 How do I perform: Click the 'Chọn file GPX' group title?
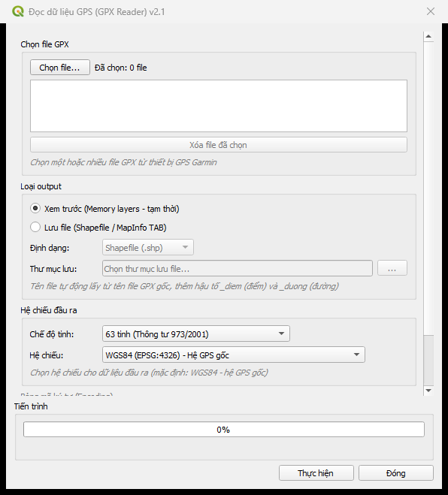coord(44,44)
